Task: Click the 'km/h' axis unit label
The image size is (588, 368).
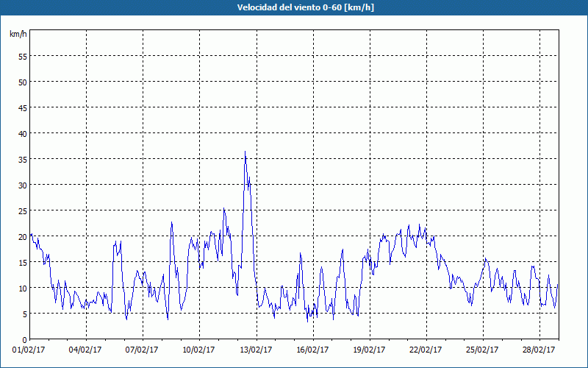Action: [x=18, y=34]
